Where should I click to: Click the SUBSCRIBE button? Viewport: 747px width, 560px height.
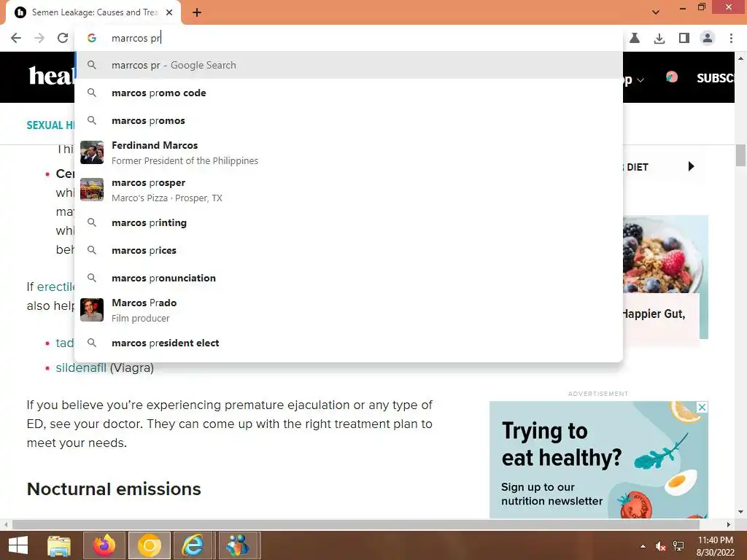[715, 78]
